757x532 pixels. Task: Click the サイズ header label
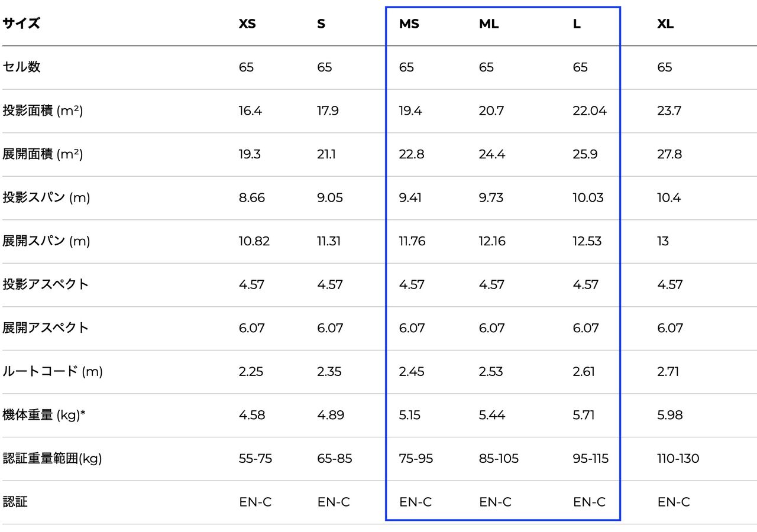tap(21, 24)
